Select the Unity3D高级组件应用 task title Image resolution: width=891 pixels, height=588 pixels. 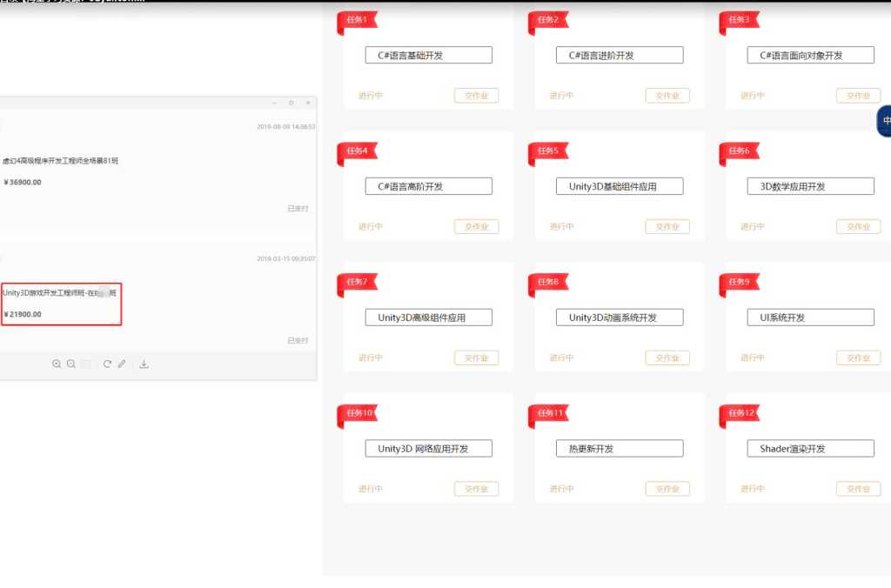(428, 317)
